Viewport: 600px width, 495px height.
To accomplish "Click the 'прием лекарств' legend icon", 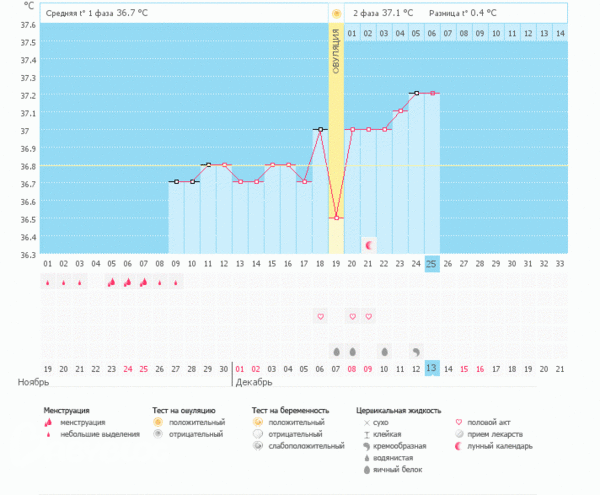I will tap(459, 434).
